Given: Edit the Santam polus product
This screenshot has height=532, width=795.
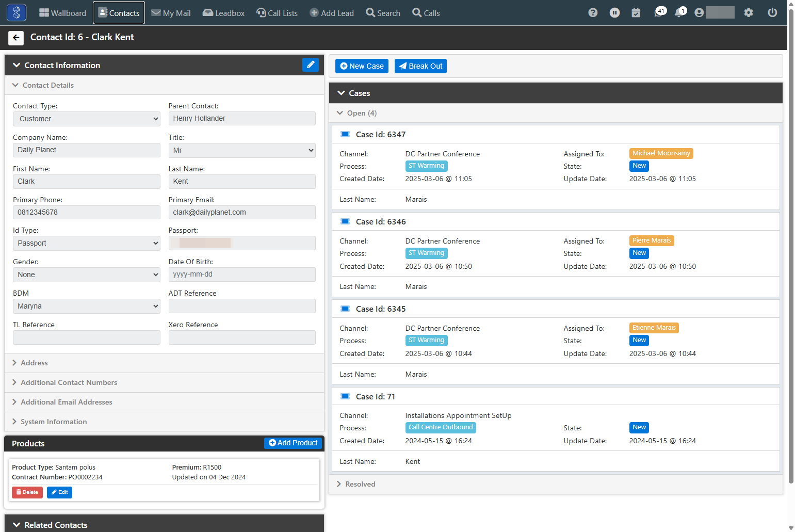Looking at the screenshot, I should pyautogui.click(x=59, y=492).
